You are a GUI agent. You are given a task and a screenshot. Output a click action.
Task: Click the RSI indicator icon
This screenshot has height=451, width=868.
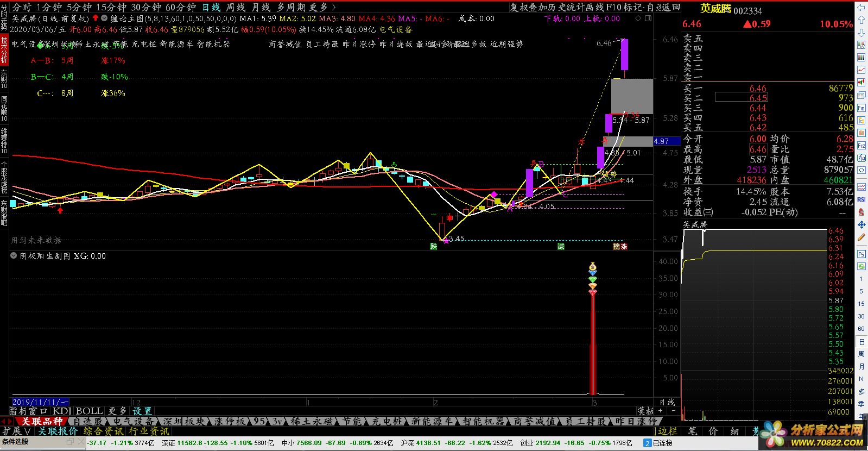point(861,199)
